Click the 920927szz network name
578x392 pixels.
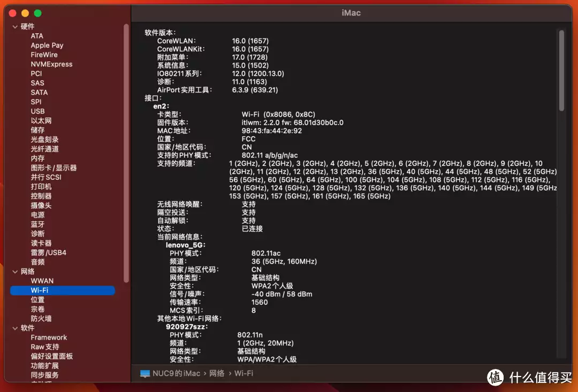pyautogui.click(x=187, y=327)
